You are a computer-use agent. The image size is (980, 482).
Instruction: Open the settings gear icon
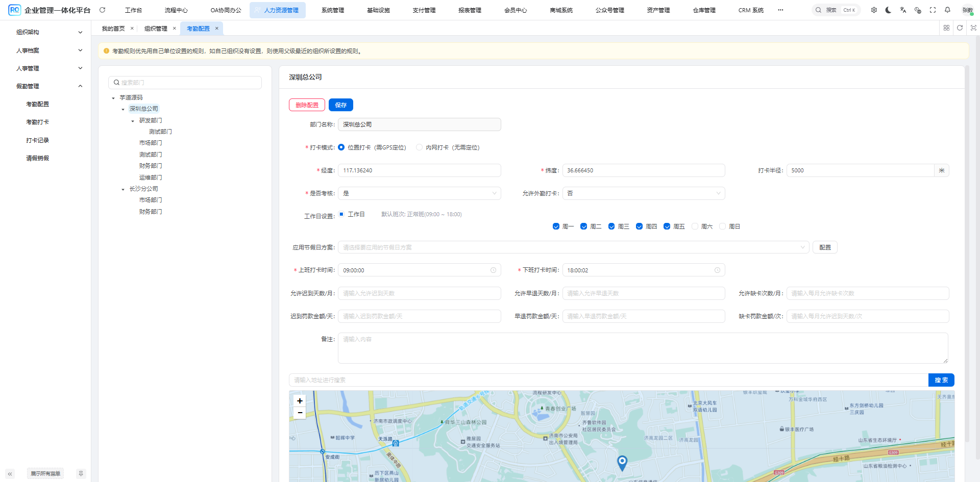click(x=874, y=10)
